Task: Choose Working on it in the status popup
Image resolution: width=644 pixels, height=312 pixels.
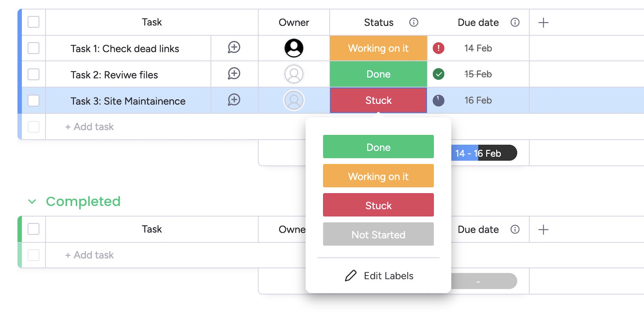Action: tap(378, 176)
